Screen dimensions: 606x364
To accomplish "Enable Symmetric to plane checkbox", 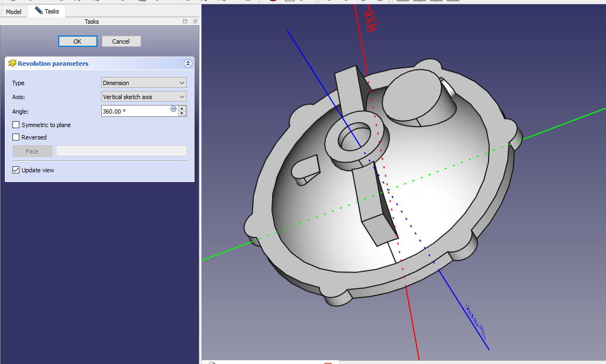I will pos(16,125).
